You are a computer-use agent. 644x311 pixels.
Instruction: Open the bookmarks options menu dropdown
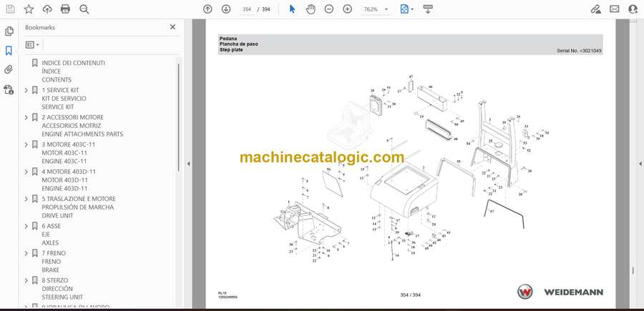click(x=32, y=45)
